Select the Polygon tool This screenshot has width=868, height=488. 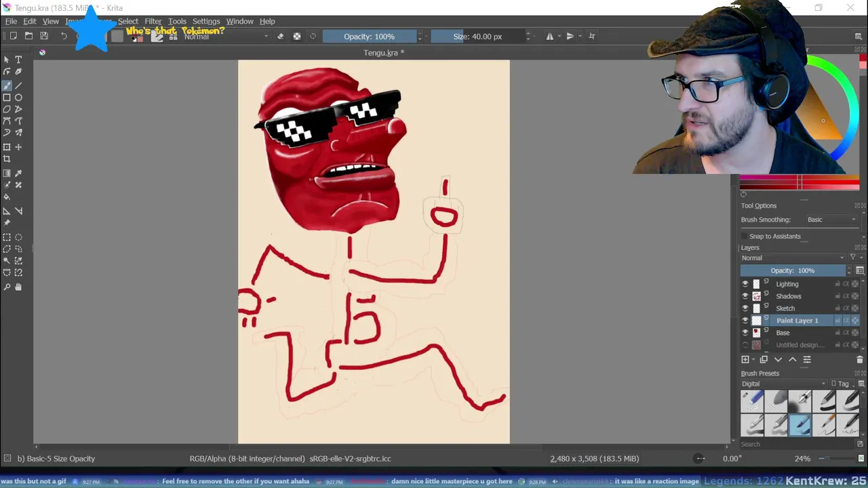(x=7, y=109)
